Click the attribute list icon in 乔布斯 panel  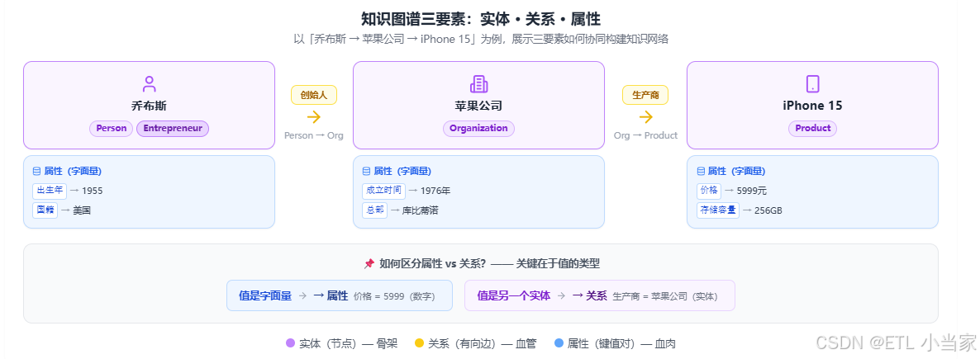coord(36,171)
